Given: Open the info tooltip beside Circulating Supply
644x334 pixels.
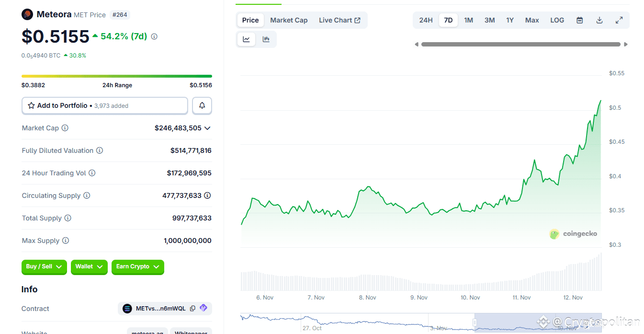Looking at the screenshot, I should coord(86,196).
